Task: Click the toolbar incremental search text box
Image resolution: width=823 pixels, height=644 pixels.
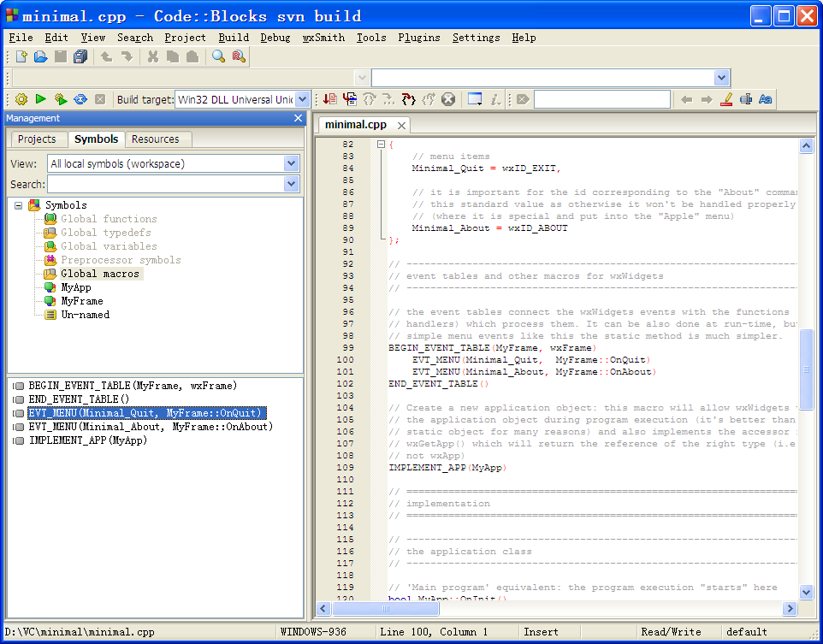Action: (602, 99)
